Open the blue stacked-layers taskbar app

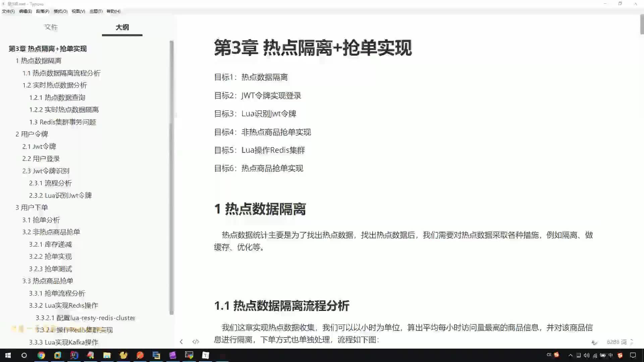pyautogui.click(x=156, y=355)
